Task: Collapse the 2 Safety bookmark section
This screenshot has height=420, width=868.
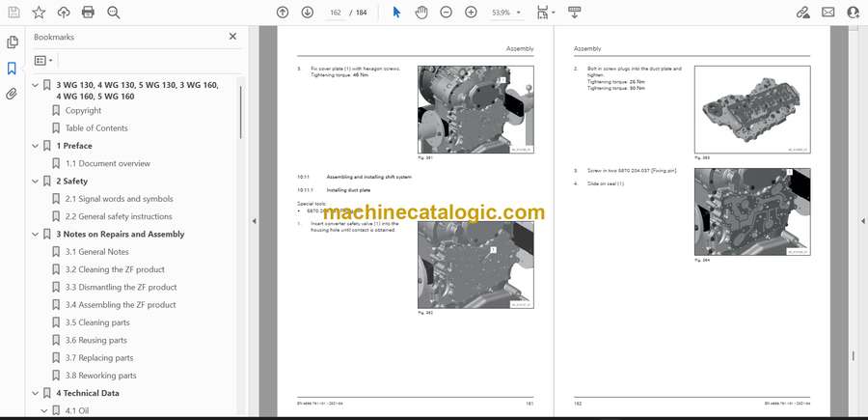Action: point(36,182)
